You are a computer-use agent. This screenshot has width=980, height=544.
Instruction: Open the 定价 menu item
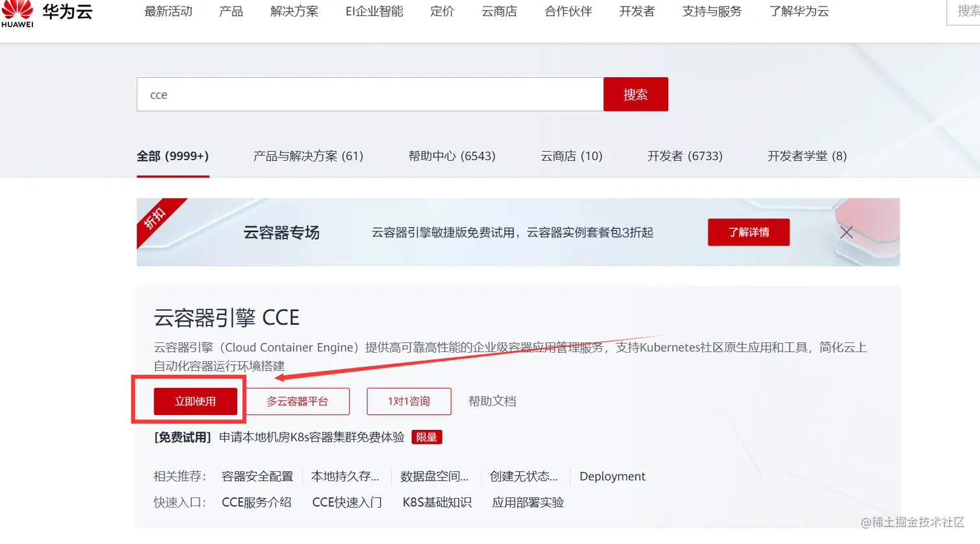(443, 11)
